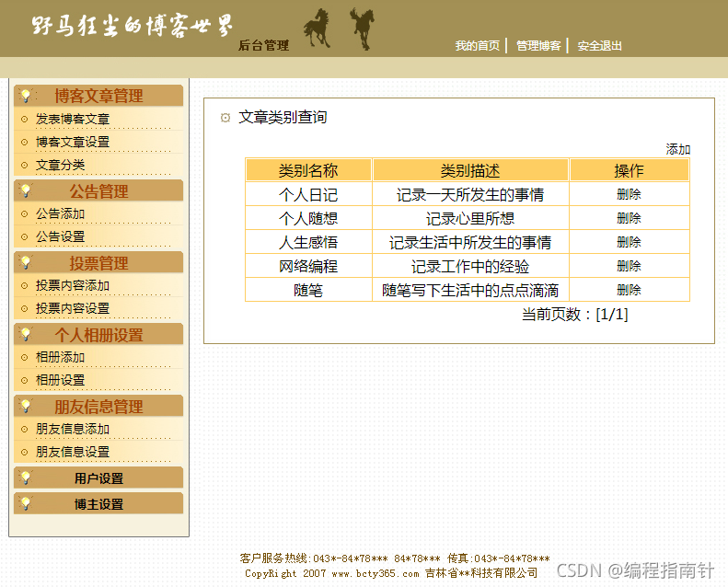
Task: Collapse the 个人相册设置 sidebar section
Action: coord(98,335)
